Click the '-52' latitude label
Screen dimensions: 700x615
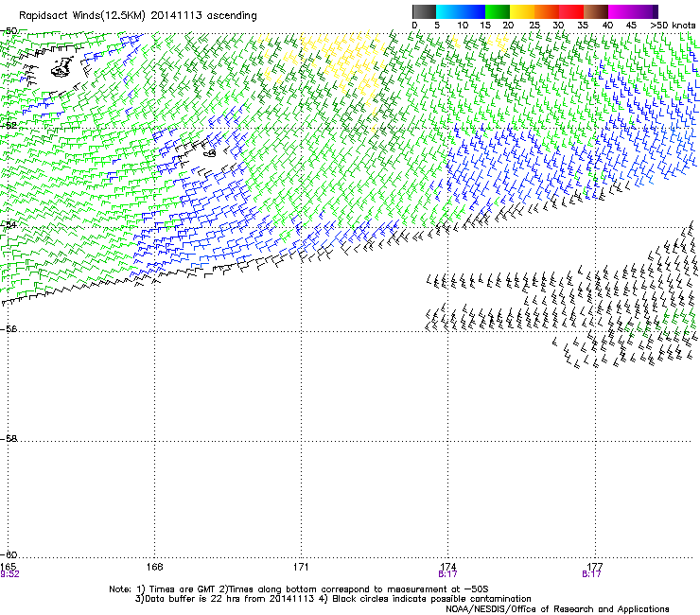click(9, 126)
